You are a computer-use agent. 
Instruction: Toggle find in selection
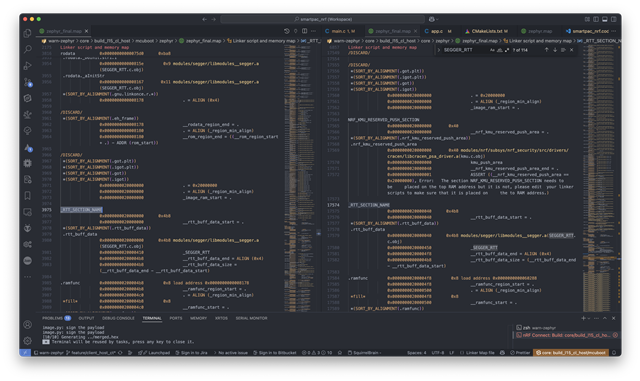(x=563, y=50)
